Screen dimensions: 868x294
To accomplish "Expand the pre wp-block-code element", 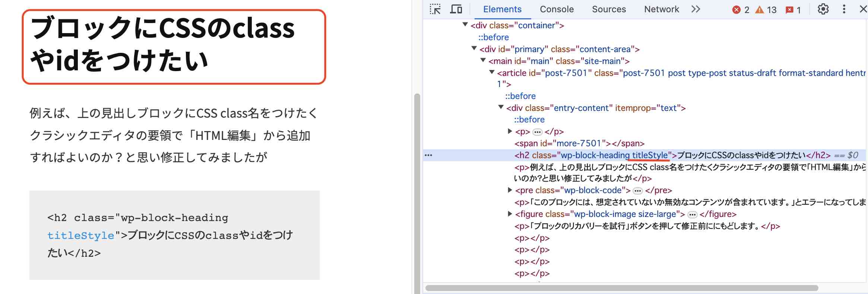I will point(510,190).
